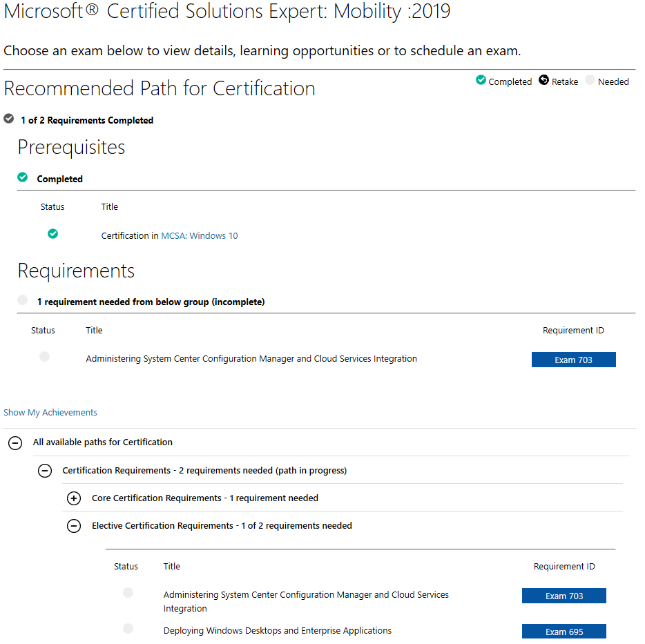Open the MCSA: Windows 10 link
This screenshot has height=644, width=645.
coord(200,235)
